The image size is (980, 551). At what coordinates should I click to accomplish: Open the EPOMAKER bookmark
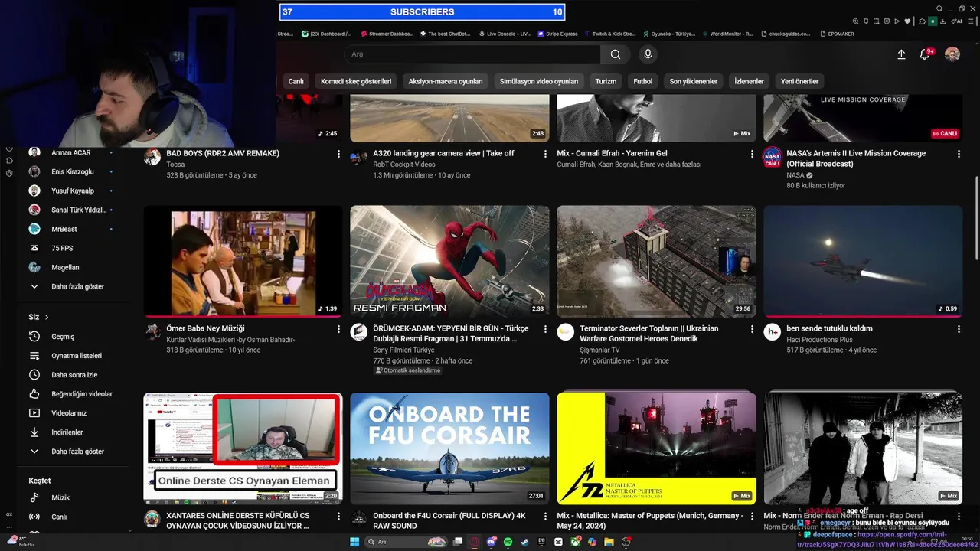coord(837,34)
